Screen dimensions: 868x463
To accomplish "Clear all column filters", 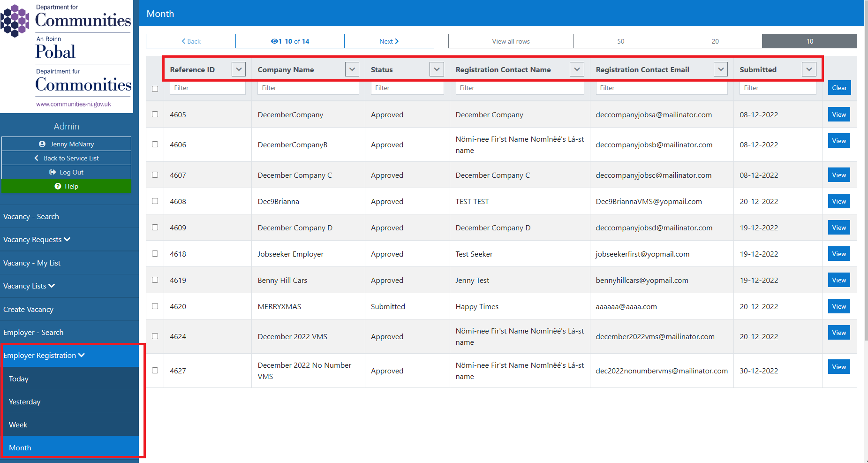I will [x=839, y=88].
